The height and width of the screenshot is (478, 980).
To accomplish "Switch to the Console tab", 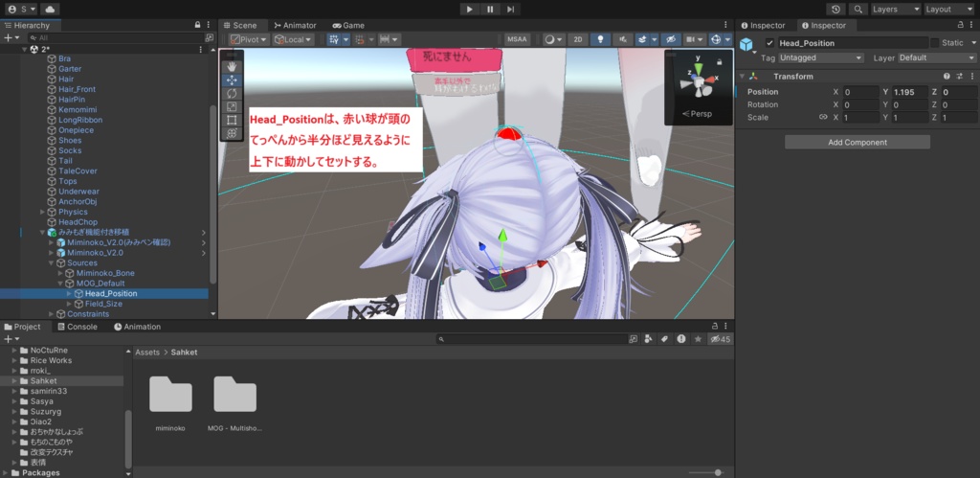I will click(x=77, y=327).
